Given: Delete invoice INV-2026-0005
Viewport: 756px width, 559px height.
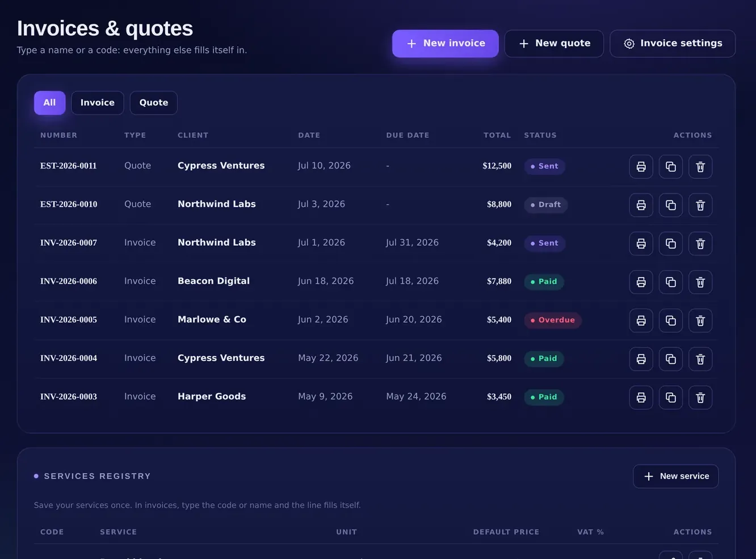Looking at the screenshot, I should (x=700, y=321).
